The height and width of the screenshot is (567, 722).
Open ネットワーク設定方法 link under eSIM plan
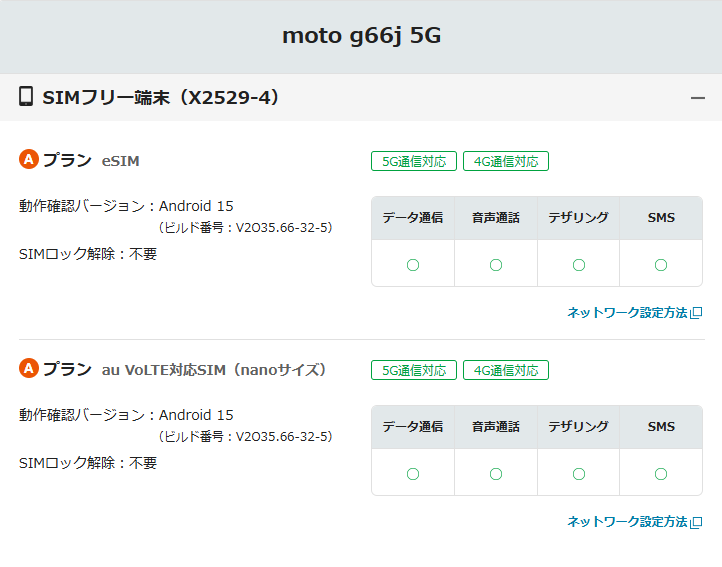click(x=627, y=313)
